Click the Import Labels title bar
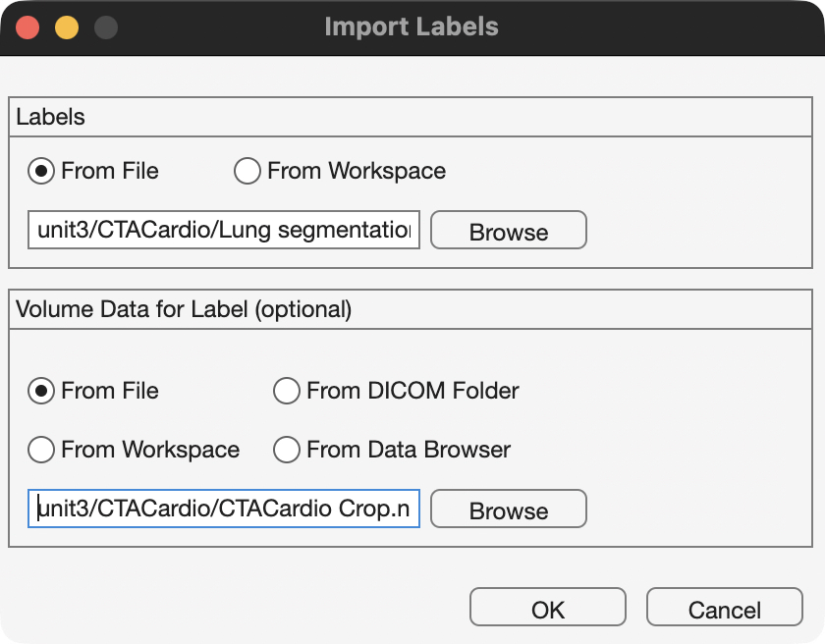The width and height of the screenshot is (825, 644). coord(412,27)
